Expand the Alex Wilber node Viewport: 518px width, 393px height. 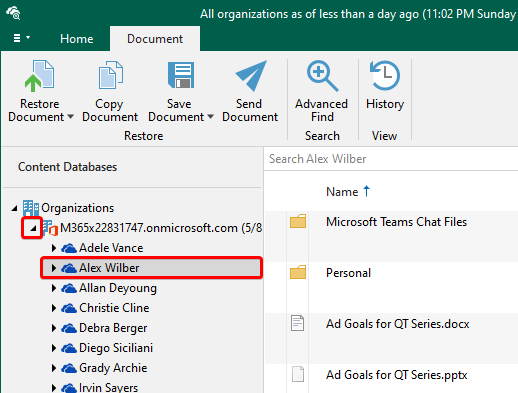click(53, 268)
